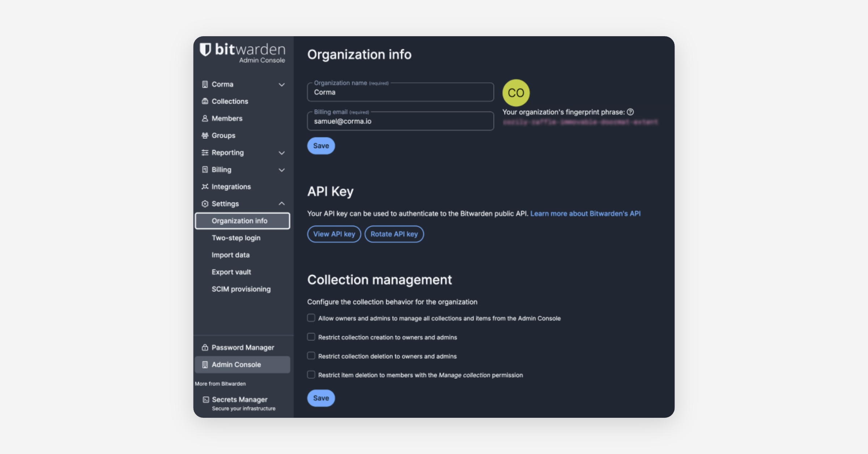Save the organization info form
Screen dimensions: 868x454
click(321, 146)
